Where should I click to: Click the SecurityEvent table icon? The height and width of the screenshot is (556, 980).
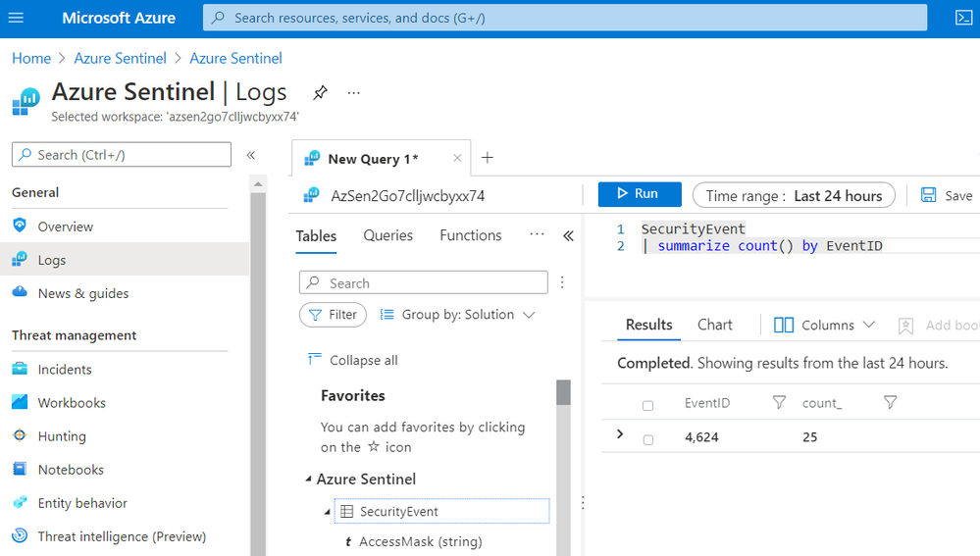[347, 511]
